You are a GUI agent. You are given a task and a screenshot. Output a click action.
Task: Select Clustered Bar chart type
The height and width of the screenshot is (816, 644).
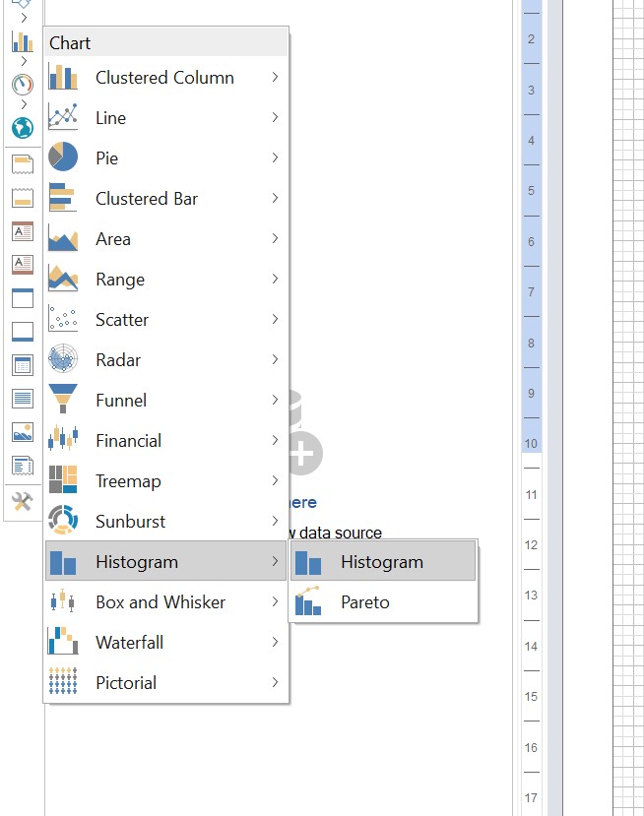click(x=166, y=198)
